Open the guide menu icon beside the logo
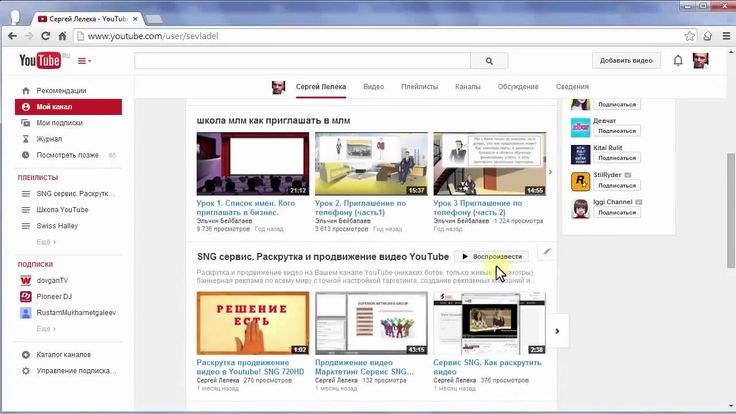 tap(84, 61)
